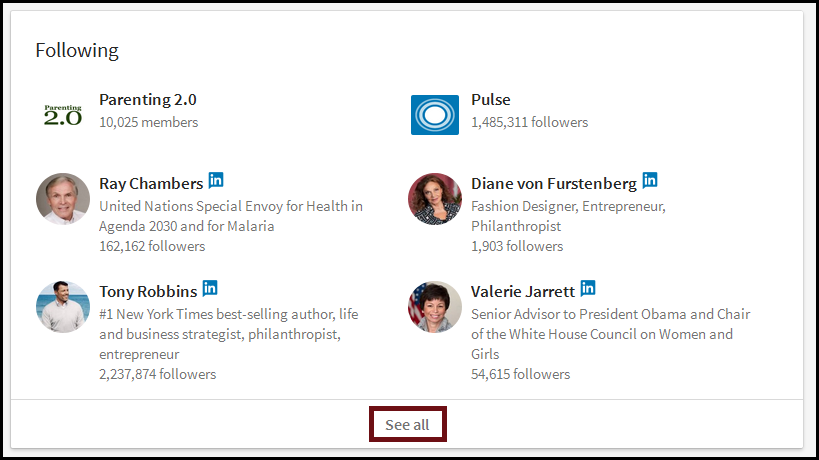Open the Pulse channel name link
The width and height of the screenshot is (819, 460).
491,100
